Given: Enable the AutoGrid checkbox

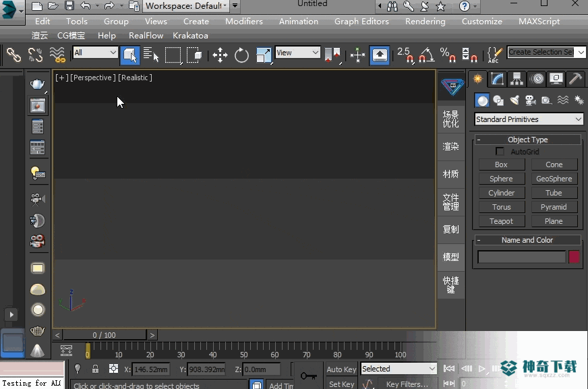Looking at the screenshot, I should pos(500,152).
